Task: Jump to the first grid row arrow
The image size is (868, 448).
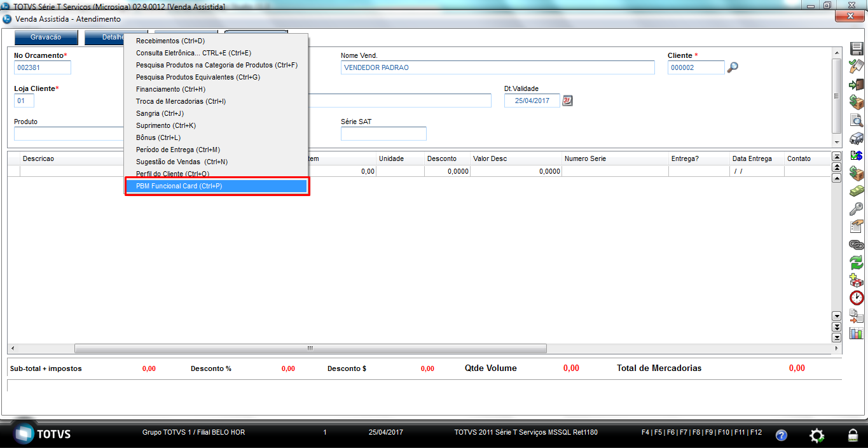Action: coord(837,157)
